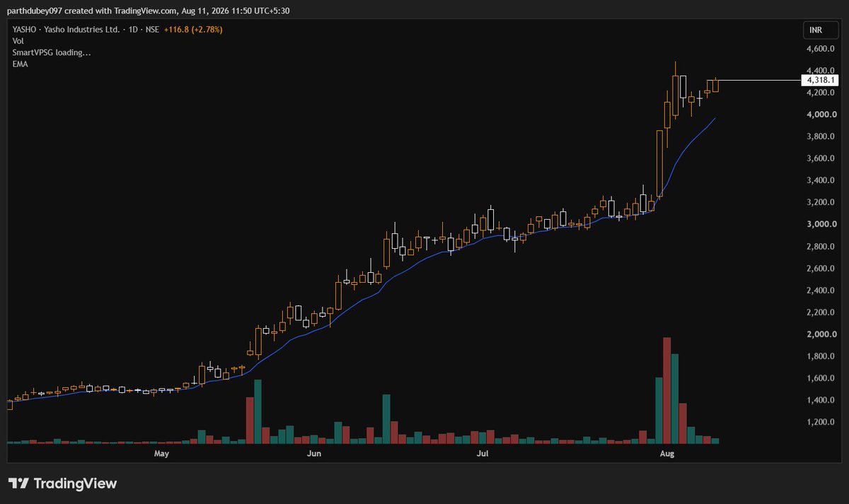Click the May label on the time axis

162,453
